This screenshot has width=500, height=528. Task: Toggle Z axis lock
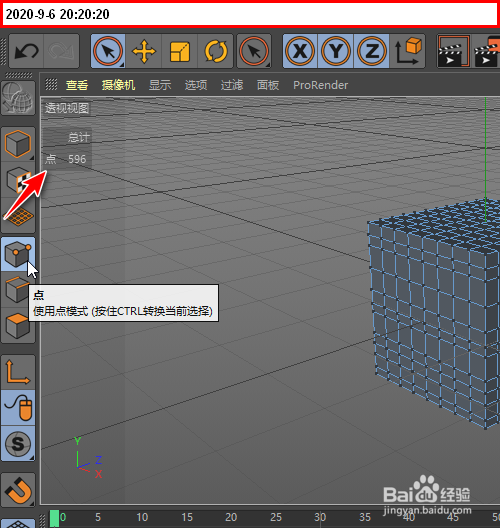371,52
